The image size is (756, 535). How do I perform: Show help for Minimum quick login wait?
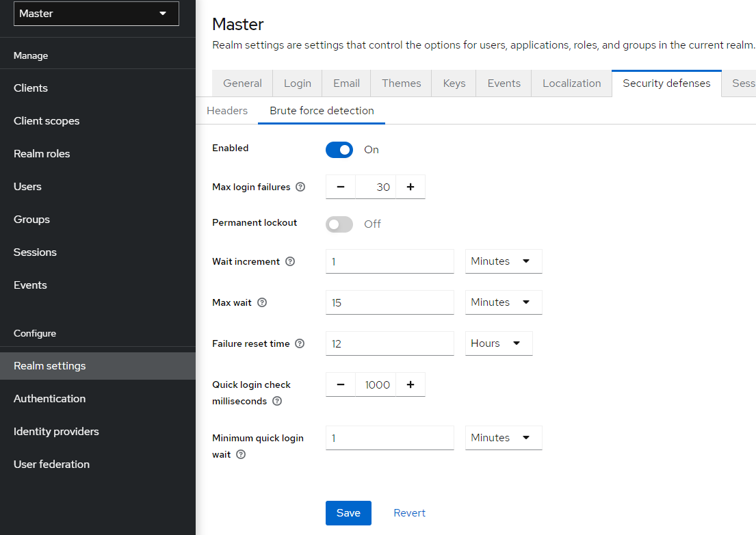tap(241, 454)
